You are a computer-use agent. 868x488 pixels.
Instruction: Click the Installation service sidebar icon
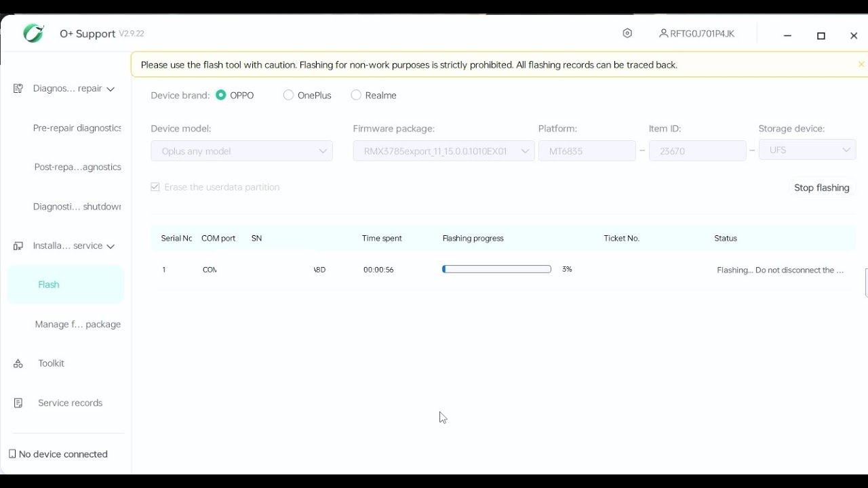click(18, 246)
